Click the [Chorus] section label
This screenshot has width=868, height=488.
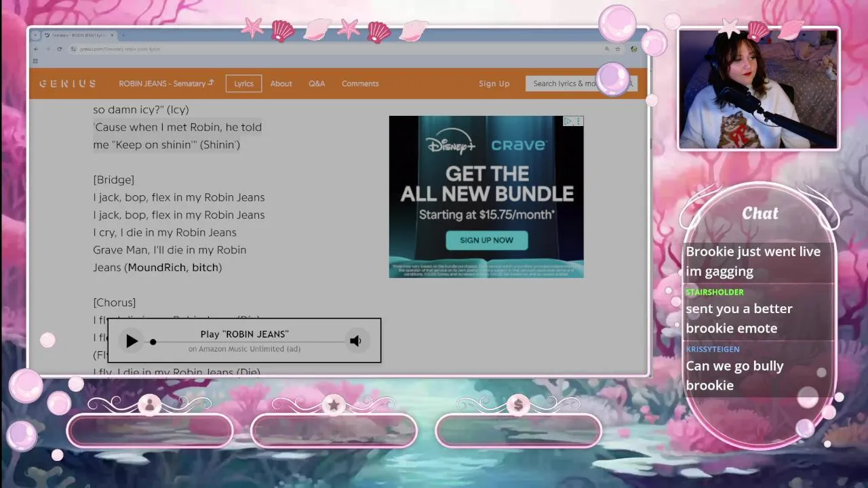coord(114,302)
